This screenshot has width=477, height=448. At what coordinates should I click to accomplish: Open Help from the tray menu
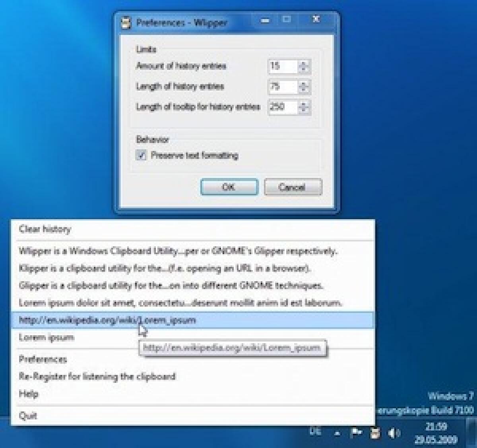point(192,394)
